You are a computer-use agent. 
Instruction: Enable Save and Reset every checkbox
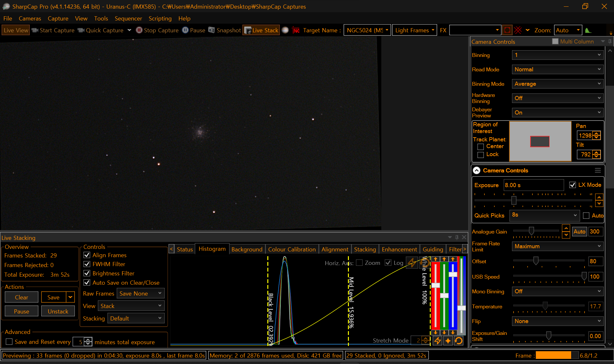[x=9, y=342]
